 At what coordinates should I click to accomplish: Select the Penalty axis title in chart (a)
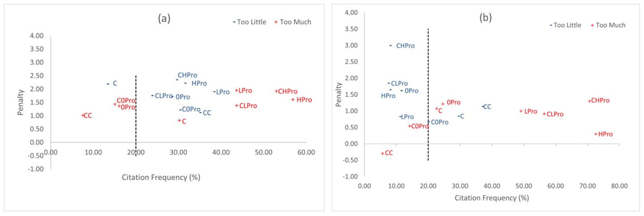[x=20, y=102]
